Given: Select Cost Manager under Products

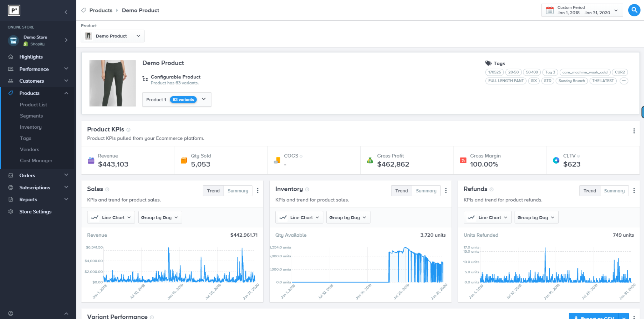Looking at the screenshot, I should pos(36,160).
